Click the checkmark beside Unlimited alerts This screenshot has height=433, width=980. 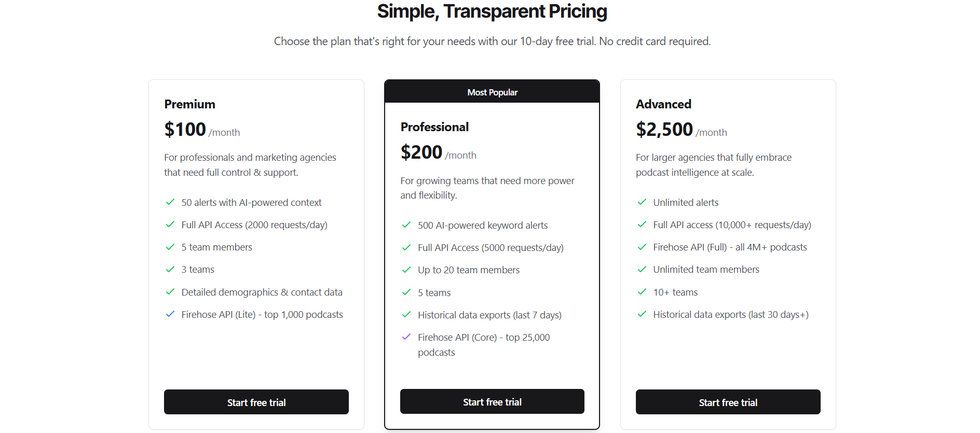[642, 202]
